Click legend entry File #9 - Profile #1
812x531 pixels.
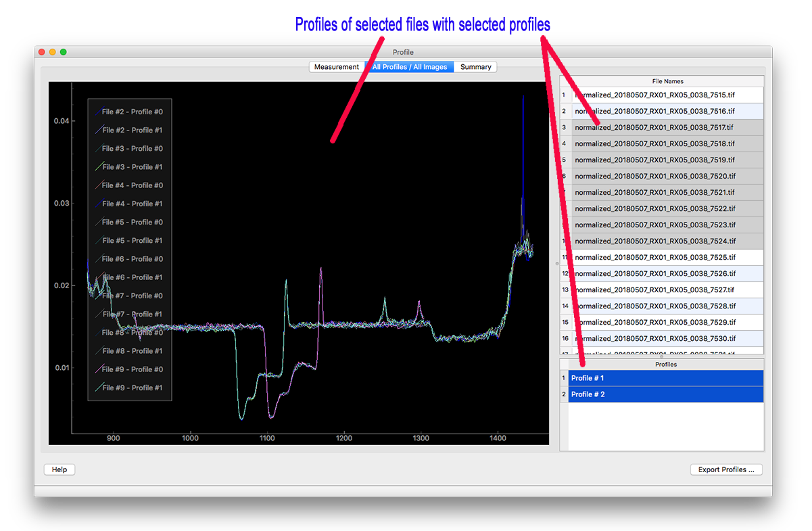(x=132, y=388)
